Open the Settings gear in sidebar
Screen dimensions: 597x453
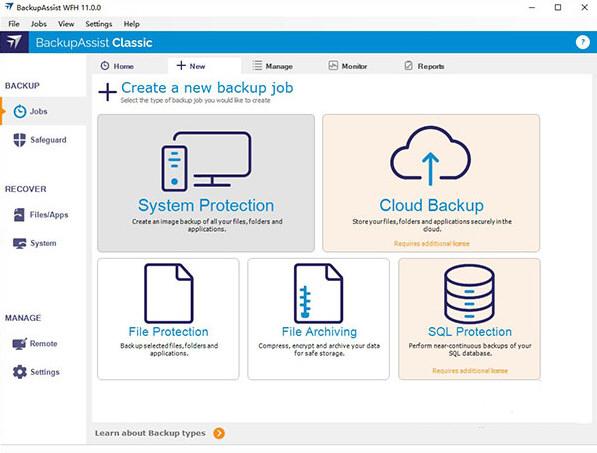coord(19,372)
